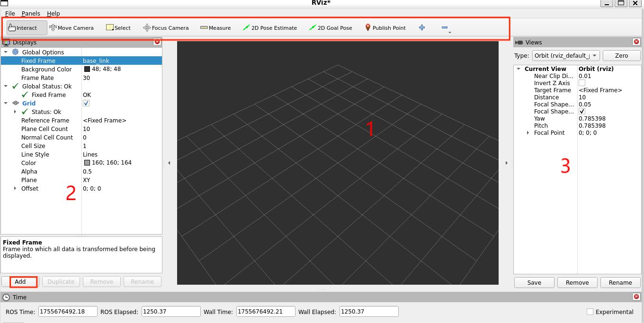Click inside the ROS Time field
Image resolution: width=644 pixels, height=323 pixels.
coord(67,311)
